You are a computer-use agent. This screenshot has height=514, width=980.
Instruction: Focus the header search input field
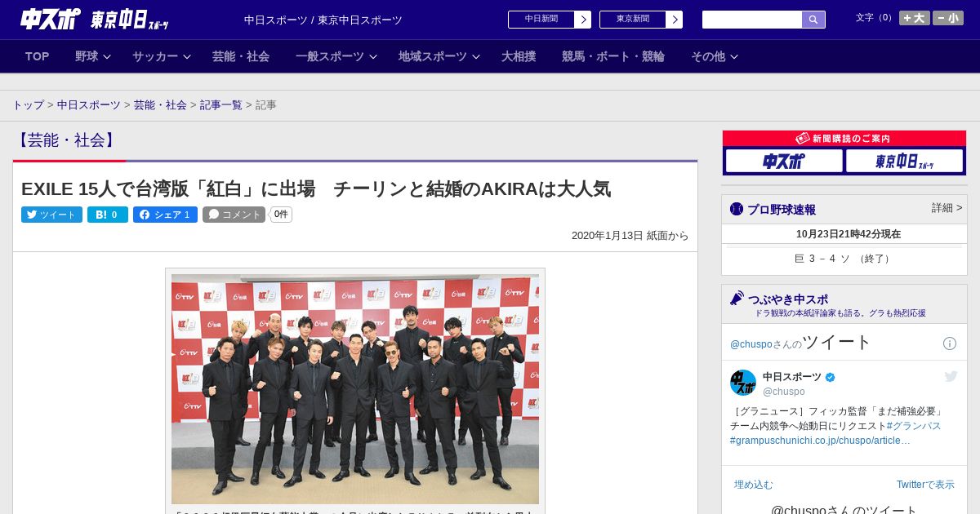752,20
